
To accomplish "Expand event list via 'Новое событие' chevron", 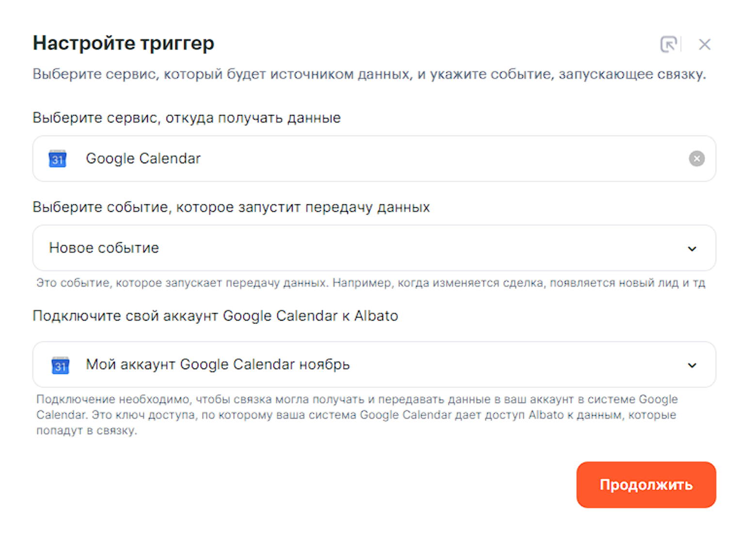I will click(x=692, y=248).
